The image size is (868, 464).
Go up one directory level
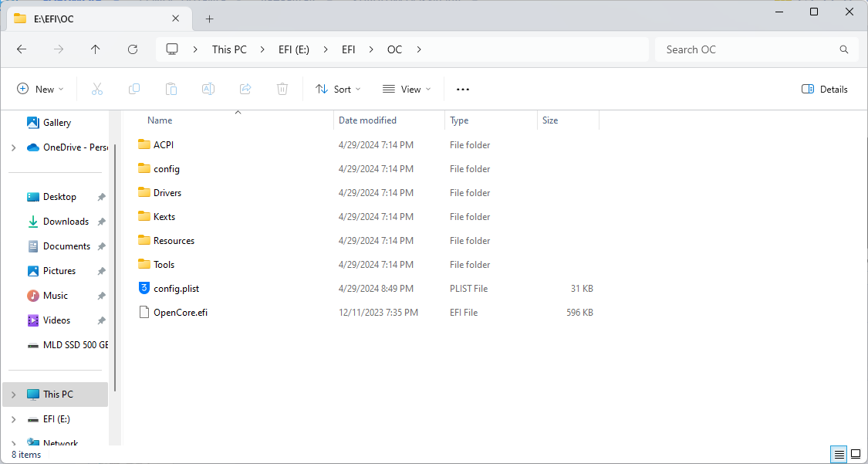pos(96,49)
